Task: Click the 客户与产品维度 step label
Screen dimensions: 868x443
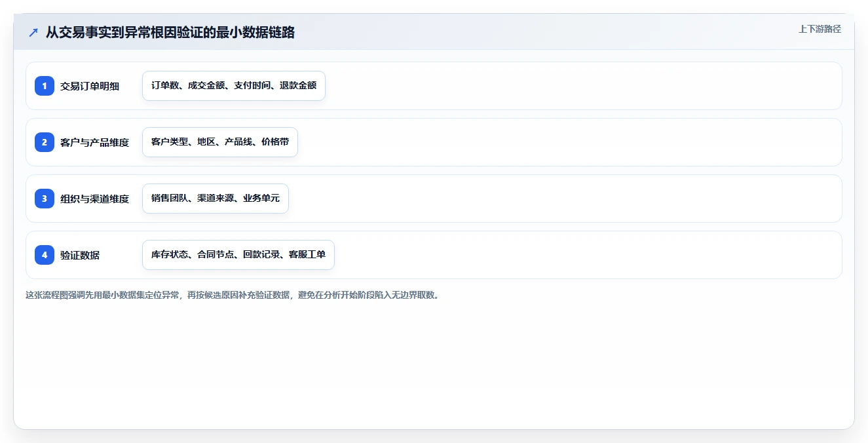Action: click(x=95, y=142)
